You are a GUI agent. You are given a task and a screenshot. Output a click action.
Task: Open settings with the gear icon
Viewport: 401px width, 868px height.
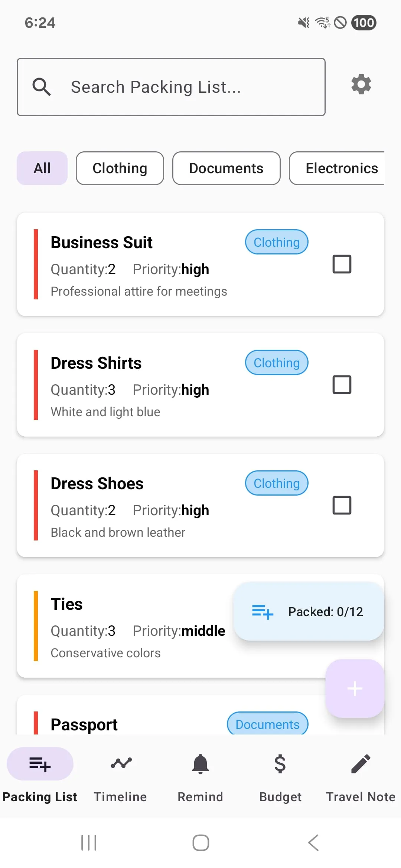click(x=361, y=85)
